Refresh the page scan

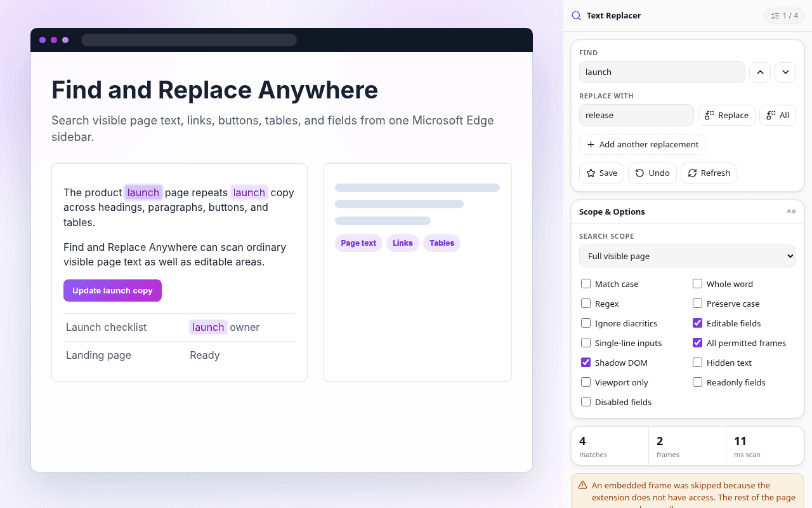point(709,173)
